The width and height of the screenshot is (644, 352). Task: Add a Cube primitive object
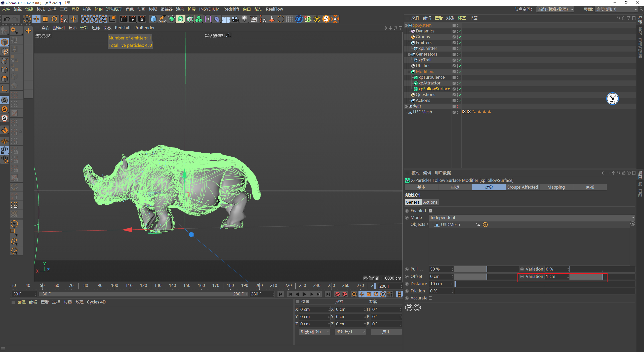tap(153, 19)
